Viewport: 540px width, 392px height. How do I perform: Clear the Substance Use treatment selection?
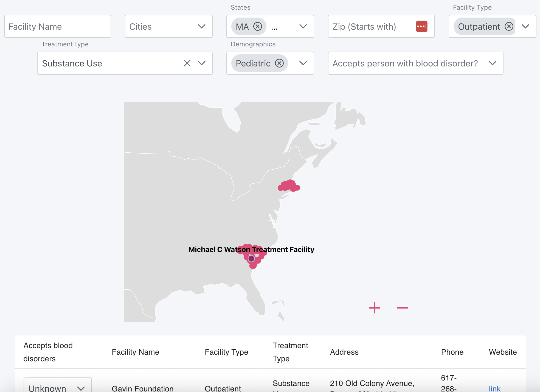pos(187,63)
